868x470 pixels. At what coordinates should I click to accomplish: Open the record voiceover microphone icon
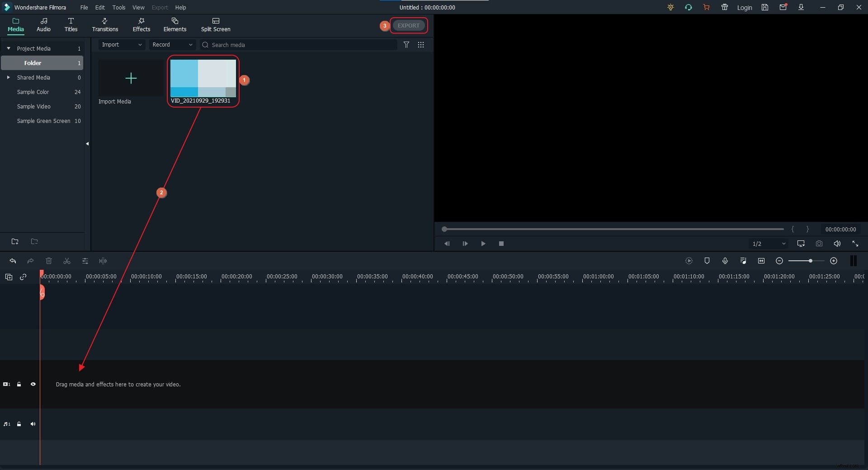click(x=725, y=261)
